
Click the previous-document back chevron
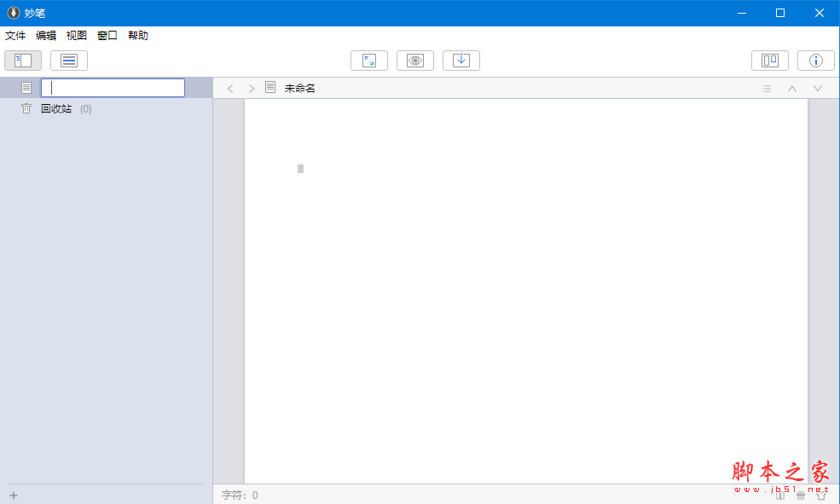pos(230,87)
